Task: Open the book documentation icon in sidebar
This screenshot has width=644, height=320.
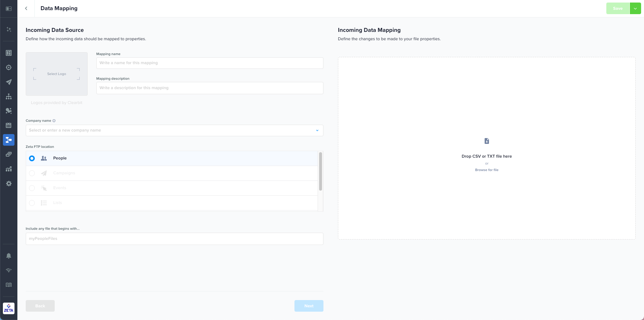Action: (9, 285)
